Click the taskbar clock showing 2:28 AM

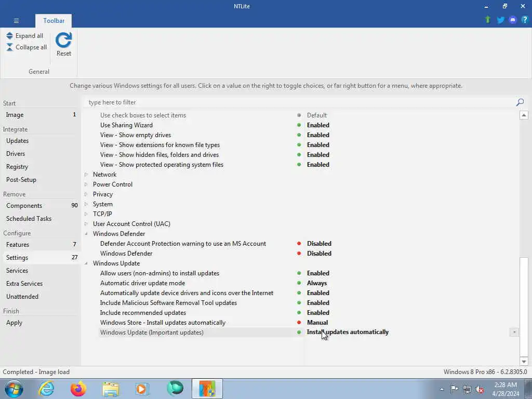[x=506, y=385]
